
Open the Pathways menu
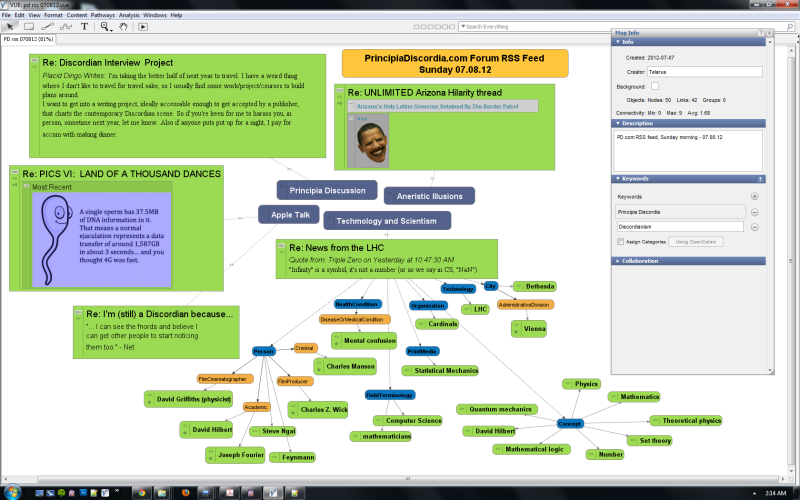point(103,15)
